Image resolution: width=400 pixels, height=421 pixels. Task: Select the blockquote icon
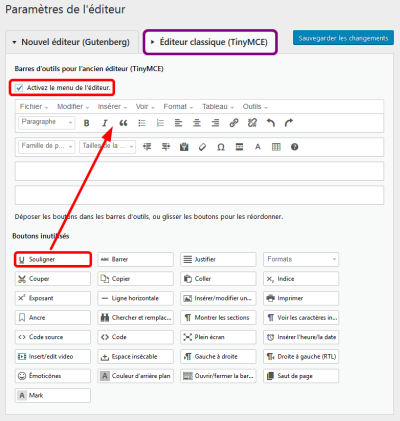[123, 123]
